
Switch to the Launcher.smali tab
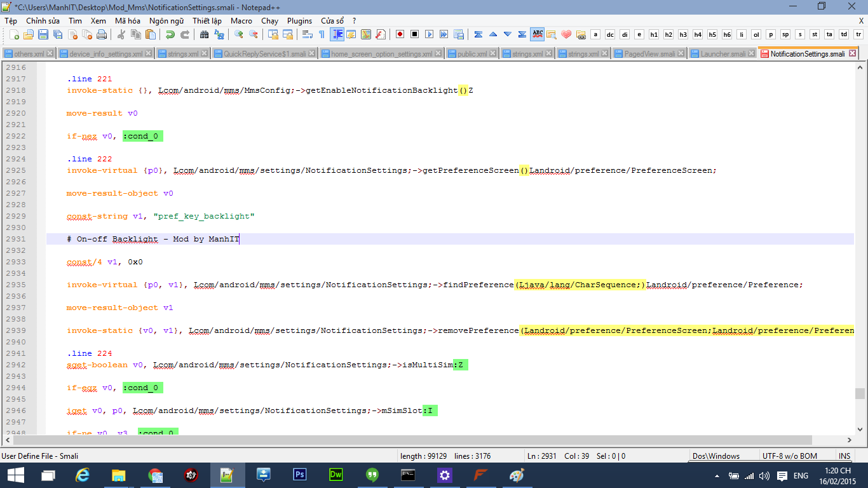coord(722,54)
